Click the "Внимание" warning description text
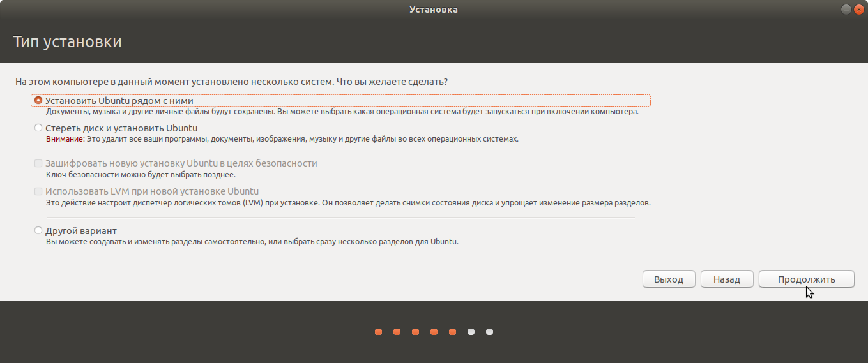 coord(282,138)
